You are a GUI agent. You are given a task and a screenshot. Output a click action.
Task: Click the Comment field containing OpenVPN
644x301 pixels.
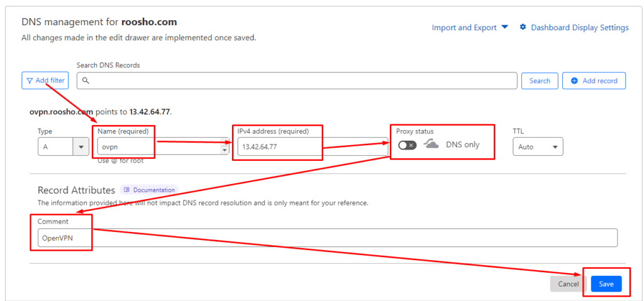(x=327, y=238)
